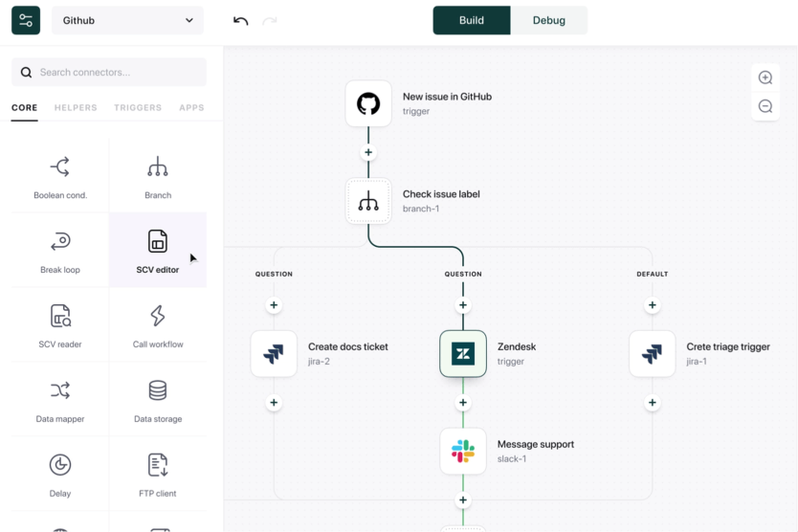Add step below New issue in GitHub

368,152
